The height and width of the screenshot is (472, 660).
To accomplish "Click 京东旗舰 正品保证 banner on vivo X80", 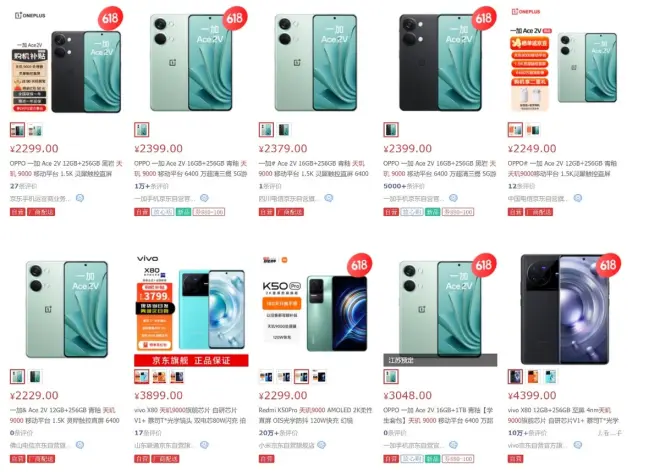I will (x=191, y=360).
